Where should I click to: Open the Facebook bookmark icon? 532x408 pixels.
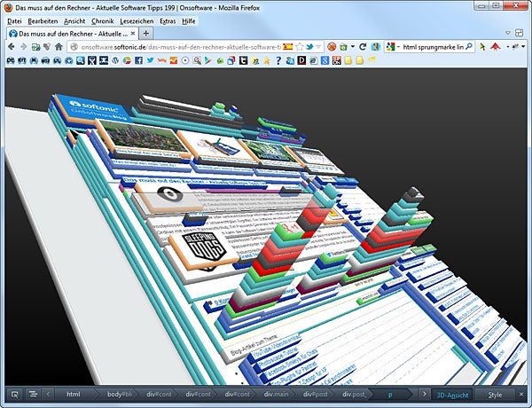pyautogui.click(x=138, y=61)
